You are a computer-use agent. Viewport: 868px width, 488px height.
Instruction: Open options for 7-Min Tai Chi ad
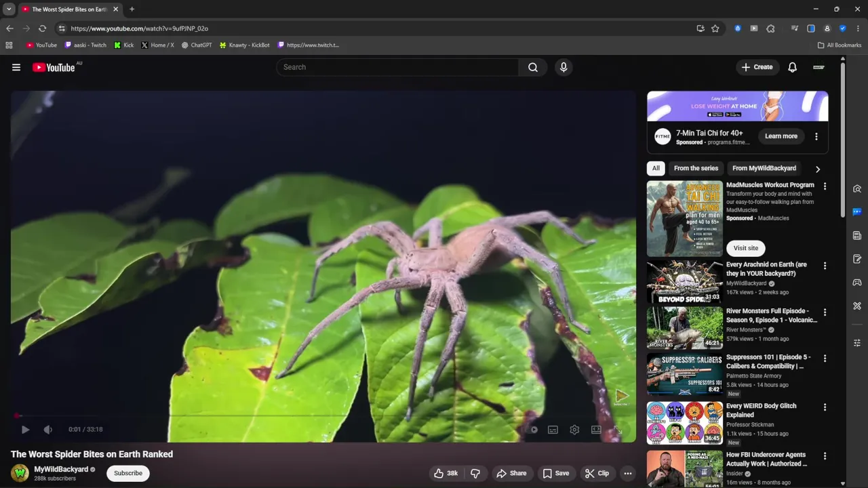coord(816,136)
